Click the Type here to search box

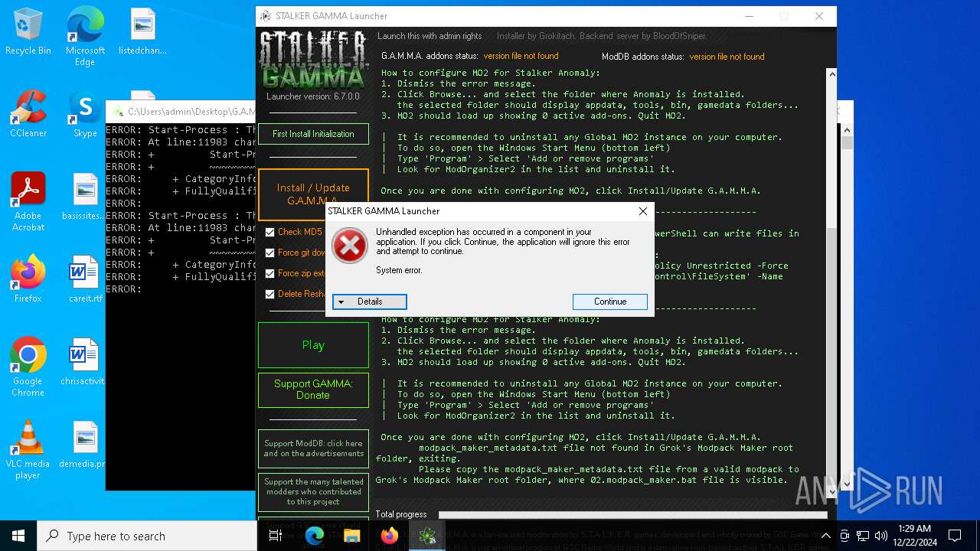147,536
